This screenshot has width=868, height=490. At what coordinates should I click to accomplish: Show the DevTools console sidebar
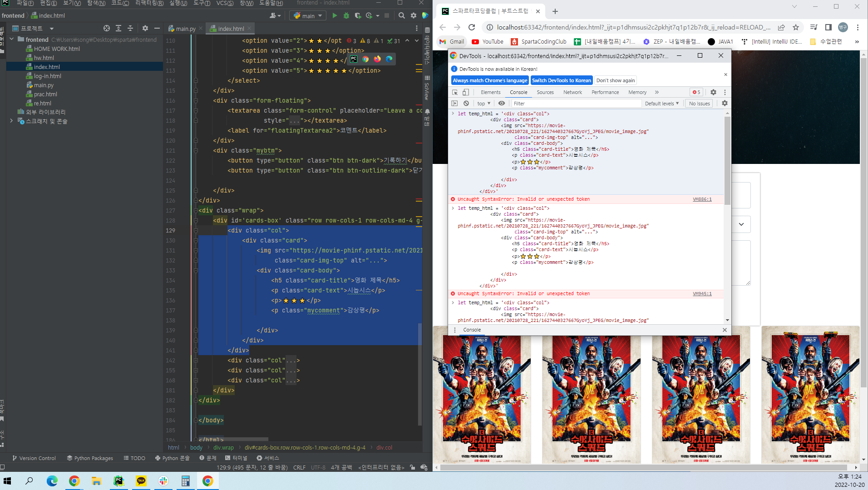tap(454, 104)
